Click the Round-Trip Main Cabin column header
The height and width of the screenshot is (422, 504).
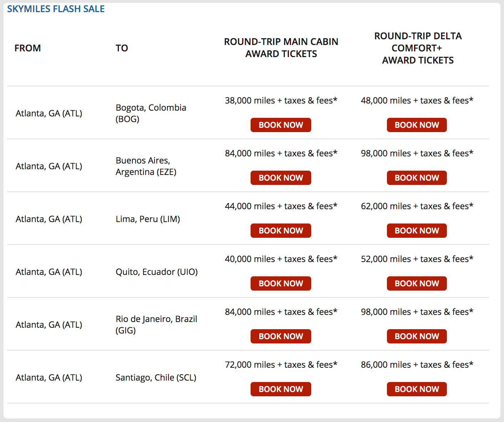tap(281, 48)
